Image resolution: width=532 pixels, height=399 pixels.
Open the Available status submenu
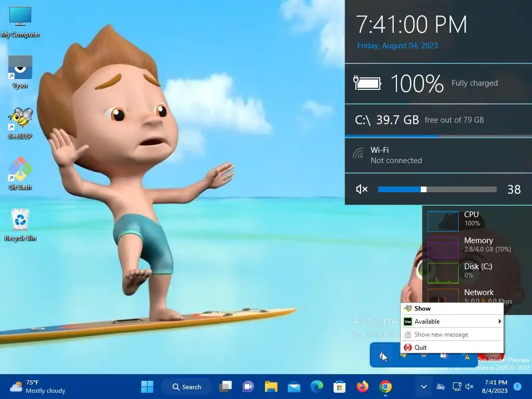pos(452,321)
